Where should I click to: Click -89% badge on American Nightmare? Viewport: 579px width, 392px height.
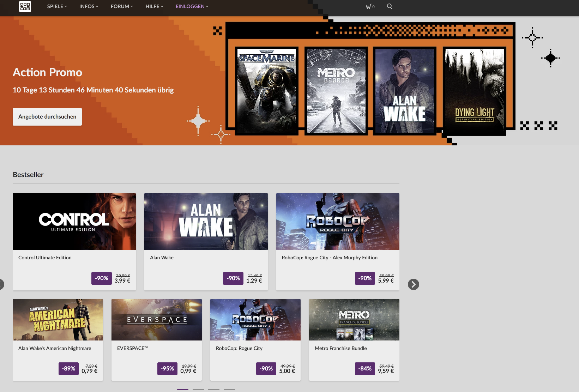click(69, 369)
